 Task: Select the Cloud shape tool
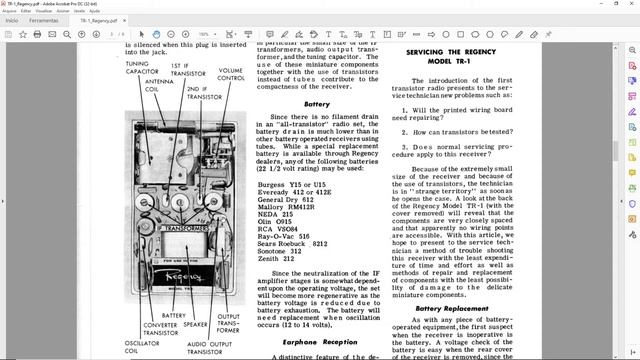475,35
